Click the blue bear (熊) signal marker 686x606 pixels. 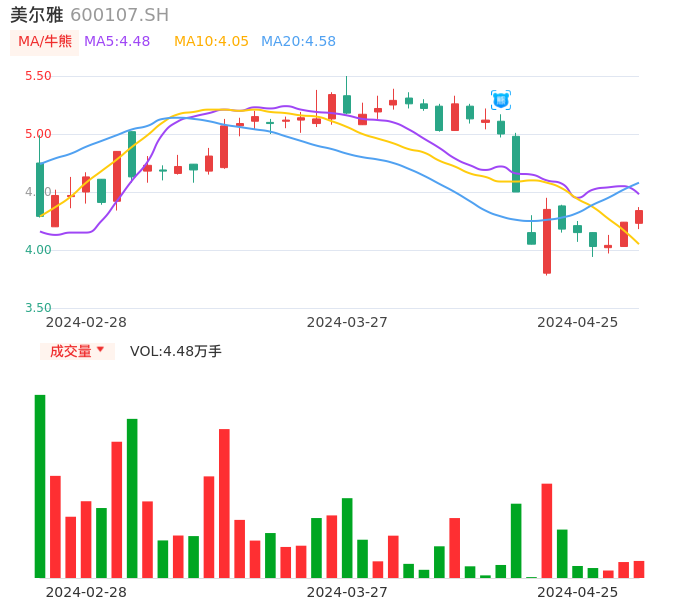coord(501,100)
